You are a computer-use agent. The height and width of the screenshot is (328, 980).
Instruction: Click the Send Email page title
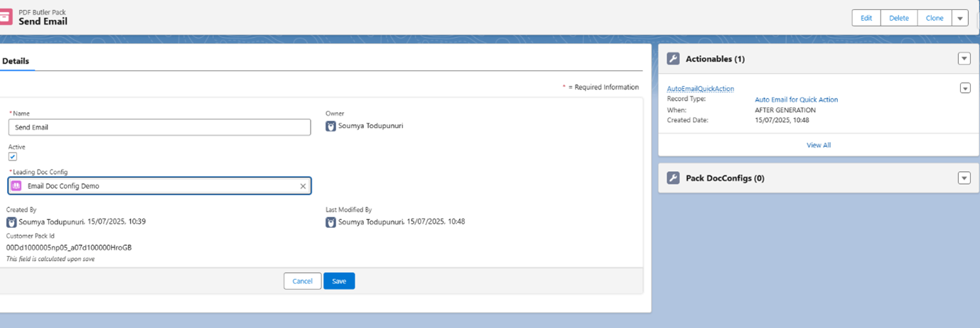point(43,21)
